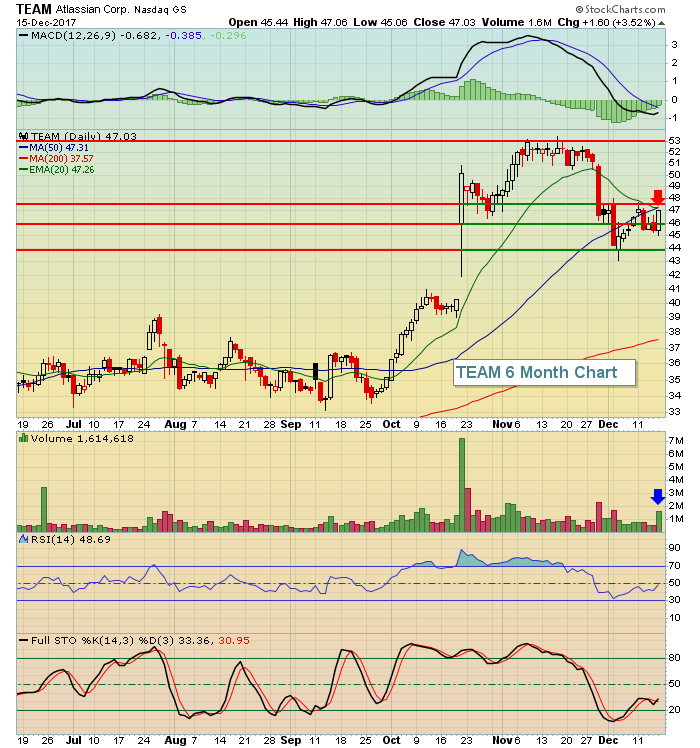Click the TEAM 6 Month Chart annotation box

pyautogui.click(x=544, y=373)
